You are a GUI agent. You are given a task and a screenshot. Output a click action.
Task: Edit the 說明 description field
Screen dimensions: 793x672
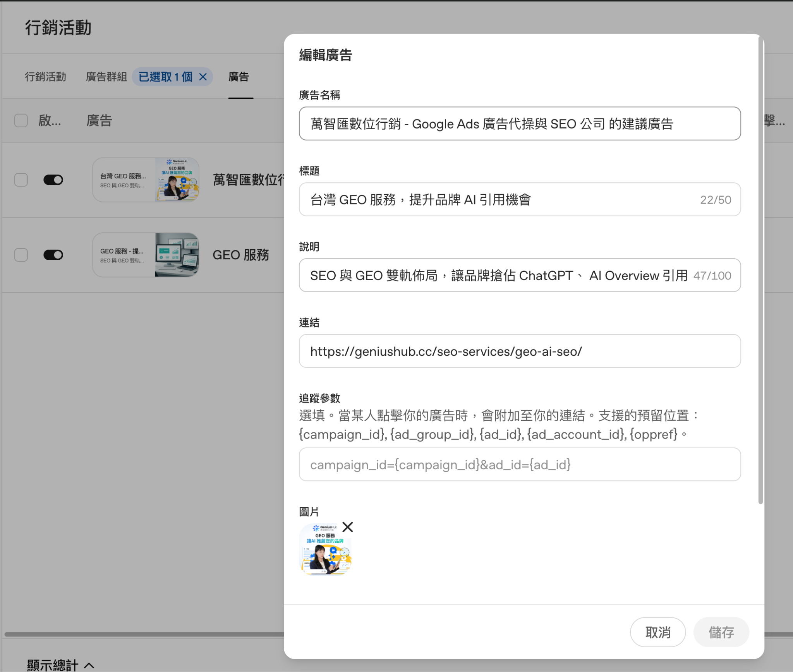pos(520,275)
